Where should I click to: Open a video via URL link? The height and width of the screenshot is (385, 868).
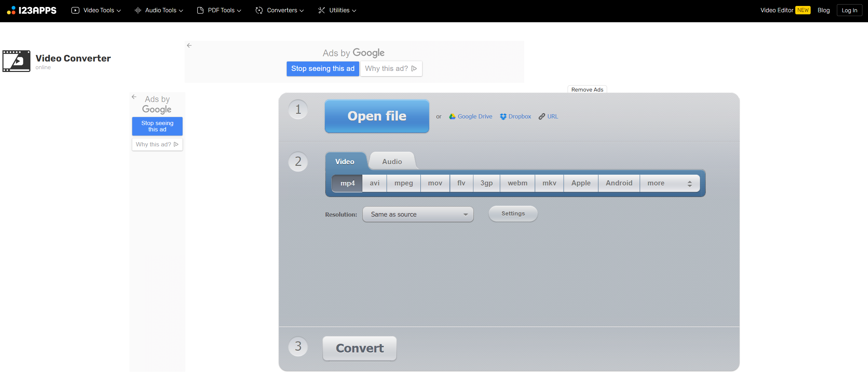(x=548, y=116)
